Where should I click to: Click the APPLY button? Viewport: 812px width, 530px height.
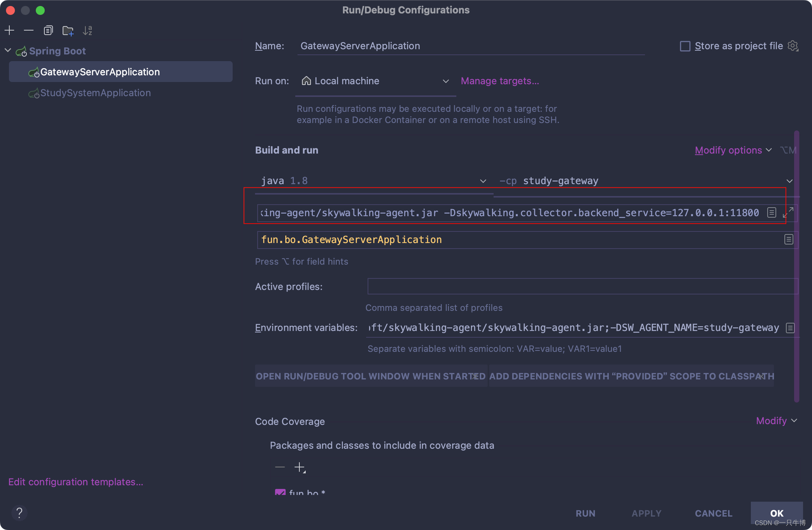(x=646, y=513)
